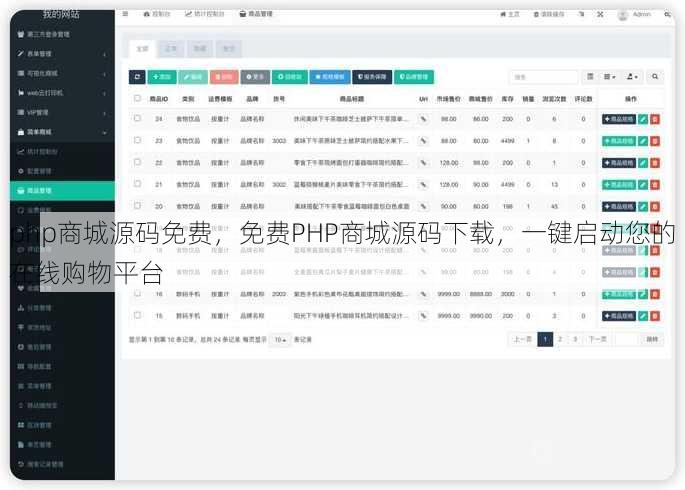Screen dimensions: 685x490
Task: Switch to the 统计控制台 top tab
Action: 204,14
